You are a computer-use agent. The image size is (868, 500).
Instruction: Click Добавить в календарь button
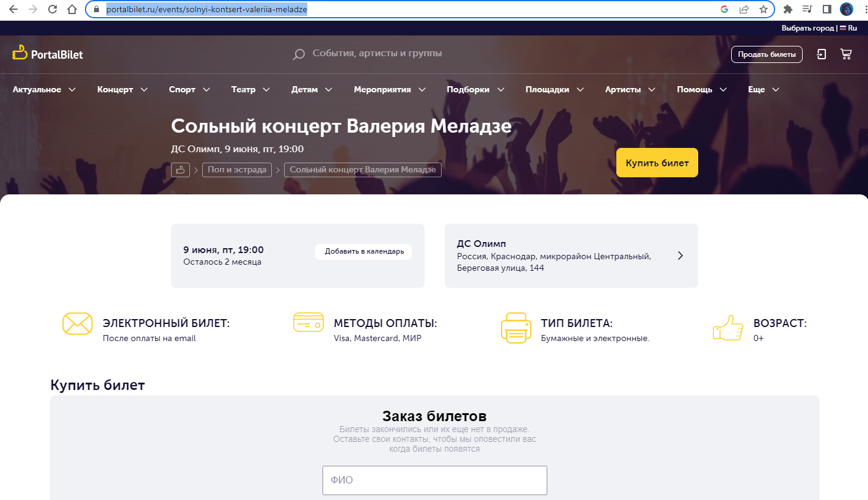point(363,252)
